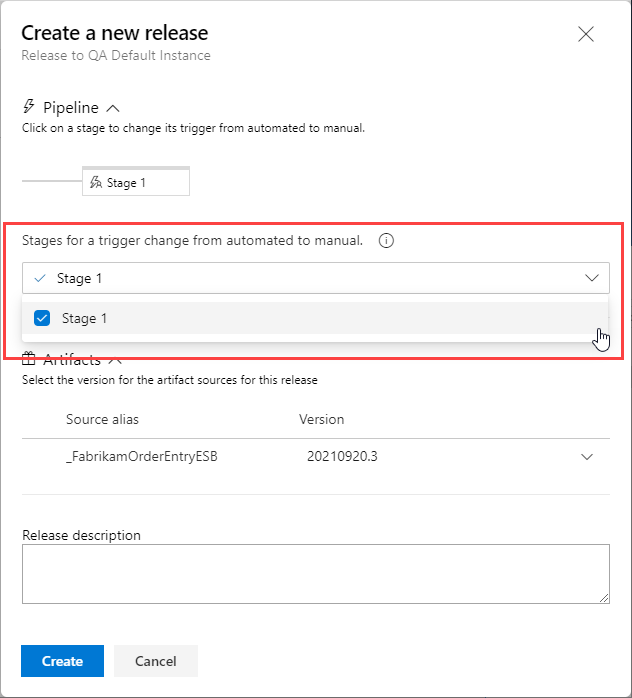Click the Artifacts gift box icon

point(28,358)
